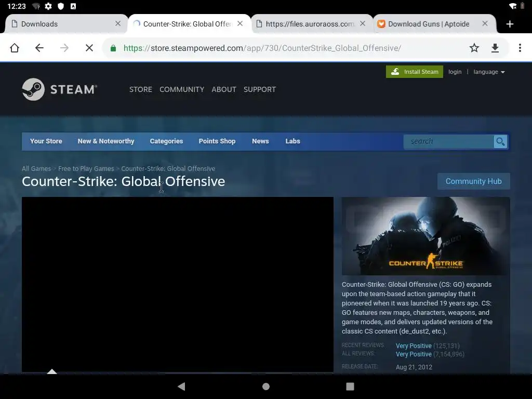532x399 pixels.
Task: Open the Labs section
Action: click(292, 141)
